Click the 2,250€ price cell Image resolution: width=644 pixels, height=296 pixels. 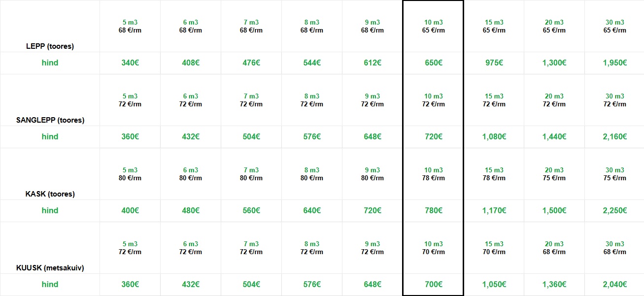pyautogui.click(x=614, y=211)
